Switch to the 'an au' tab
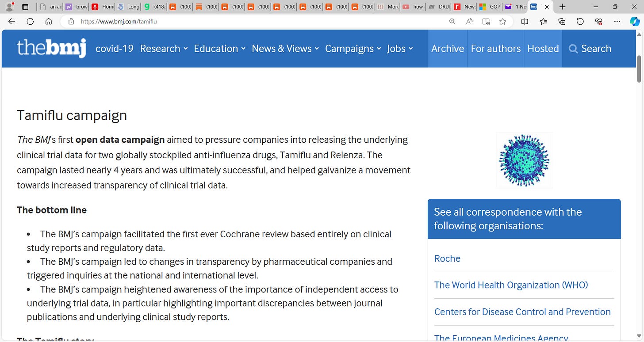Image resolution: width=644 pixels, height=342 pixels. coord(50,7)
